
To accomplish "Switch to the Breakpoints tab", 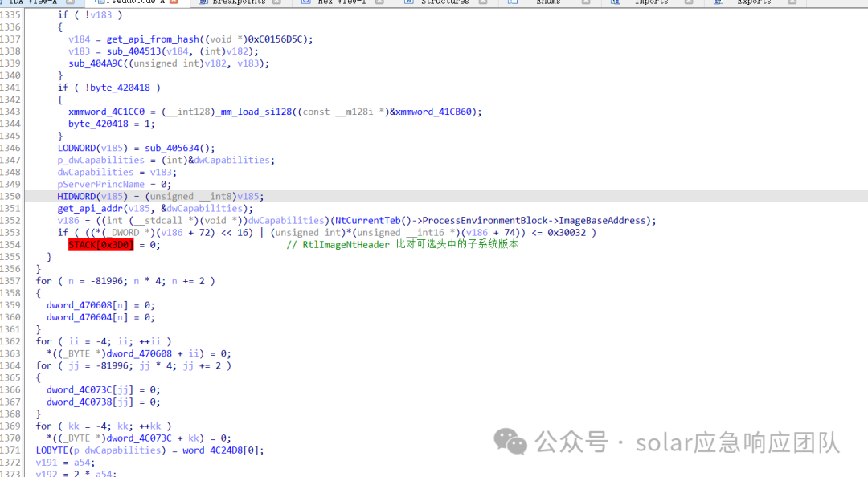I will (x=240, y=2).
